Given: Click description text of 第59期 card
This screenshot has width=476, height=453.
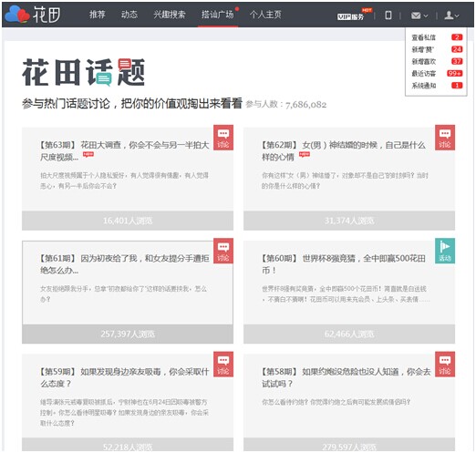Looking at the screenshot, I should click(124, 412).
